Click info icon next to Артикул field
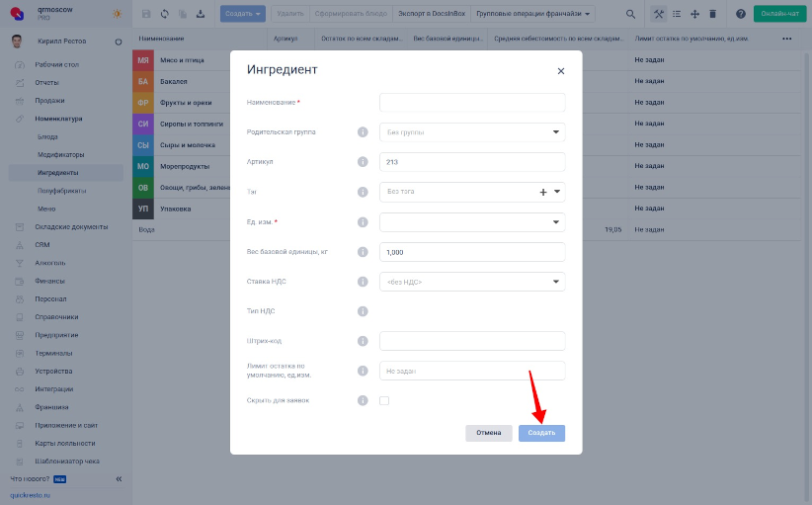Viewport: 812px width, 505px height. point(363,162)
